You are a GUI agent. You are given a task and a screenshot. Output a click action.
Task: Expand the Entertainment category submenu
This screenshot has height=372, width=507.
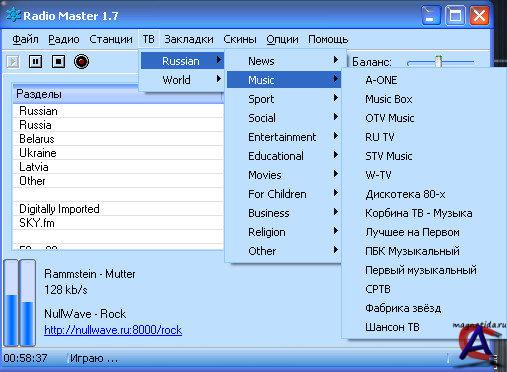click(x=284, y=137)
